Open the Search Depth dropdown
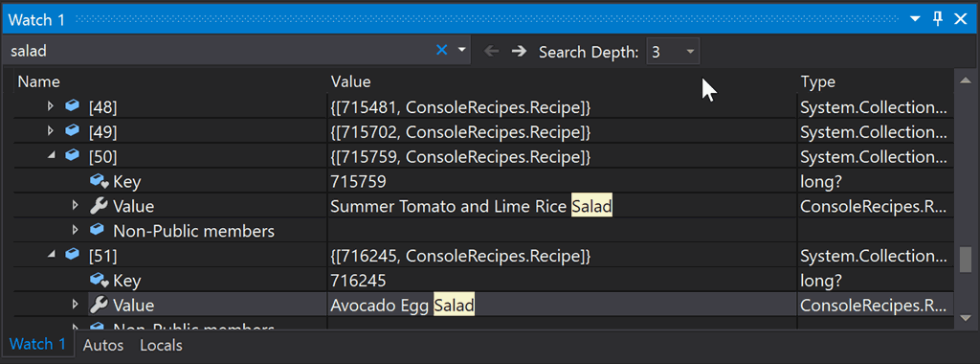Screen dimensions: 980x364 (673, 52)
